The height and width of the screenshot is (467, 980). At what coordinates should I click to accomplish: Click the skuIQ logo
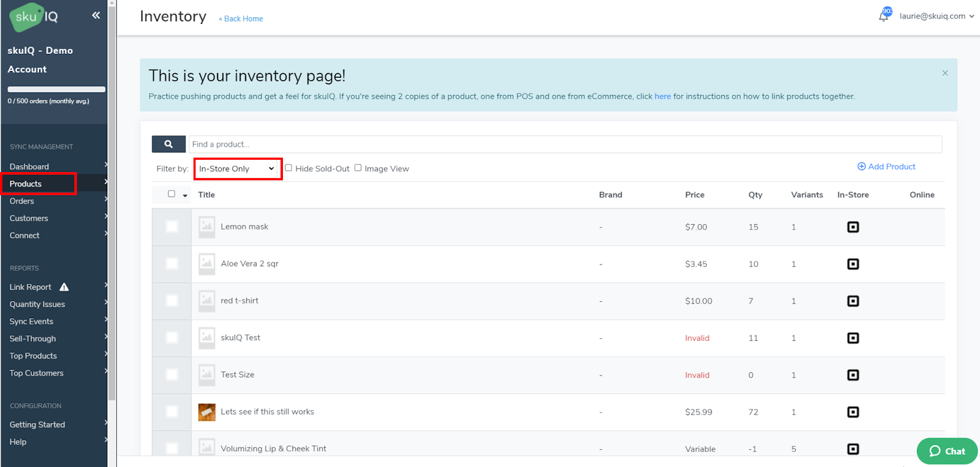(x=34, y=17)
